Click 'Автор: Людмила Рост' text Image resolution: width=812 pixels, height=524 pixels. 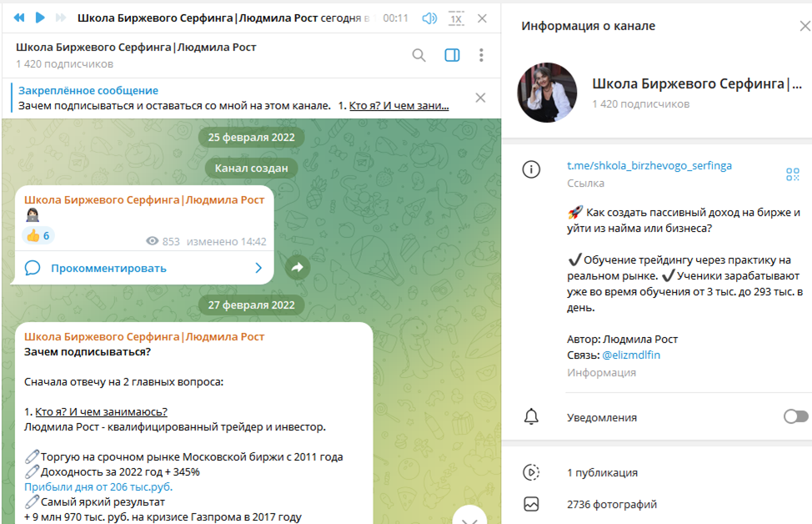622,340
